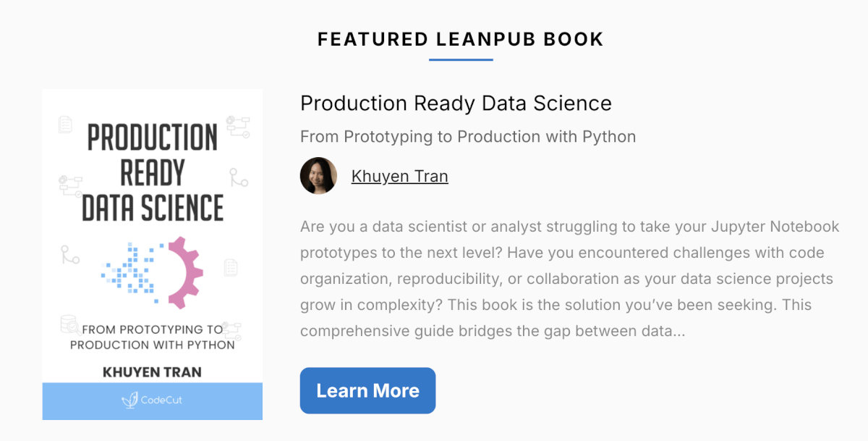Select the database cylinder icon on the cover
The image size is (868, 441).
66,322
